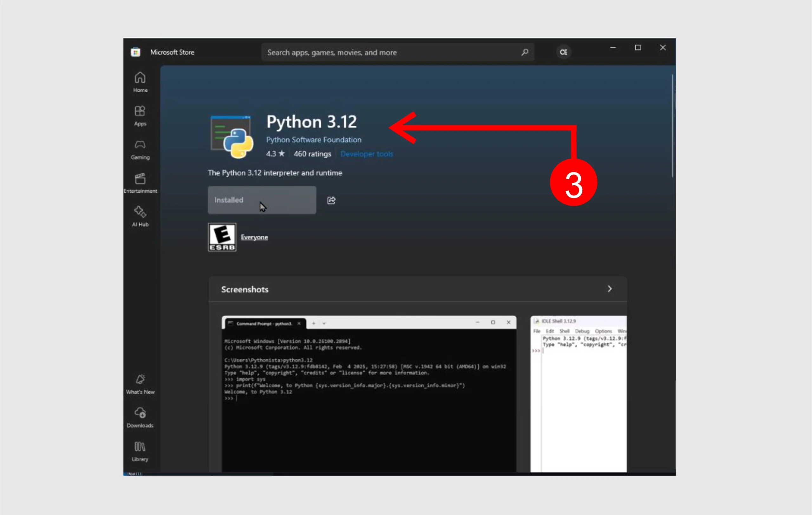Click the share icon next to Installed
Image resolution: width=812 pixels, height=515 pixels.
pos(331,200)
